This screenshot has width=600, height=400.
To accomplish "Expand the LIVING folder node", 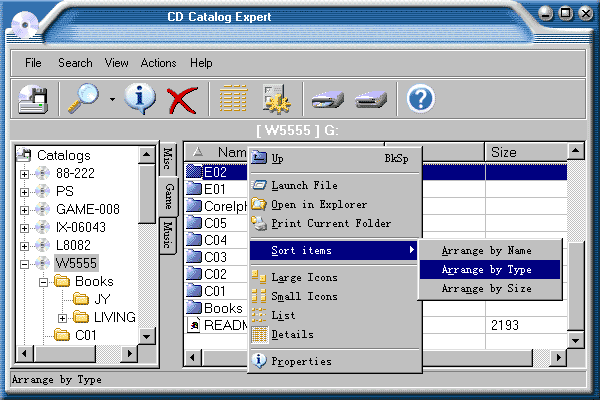I will (x=63, y=318).
